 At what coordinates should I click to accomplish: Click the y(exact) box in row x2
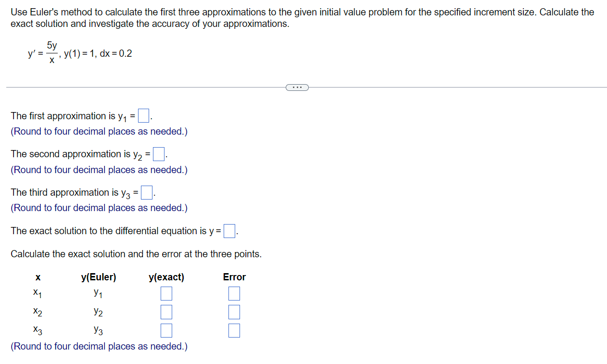coord(166,312)
